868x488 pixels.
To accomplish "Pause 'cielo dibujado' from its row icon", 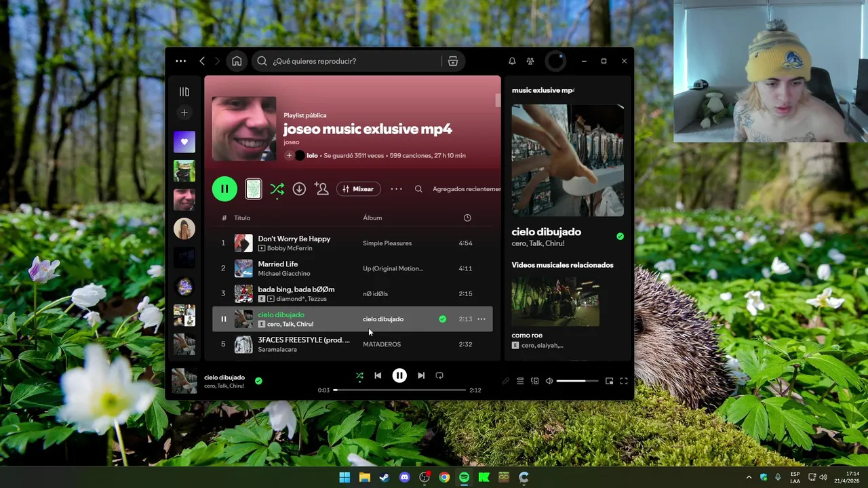I will [x=223, y=319].
